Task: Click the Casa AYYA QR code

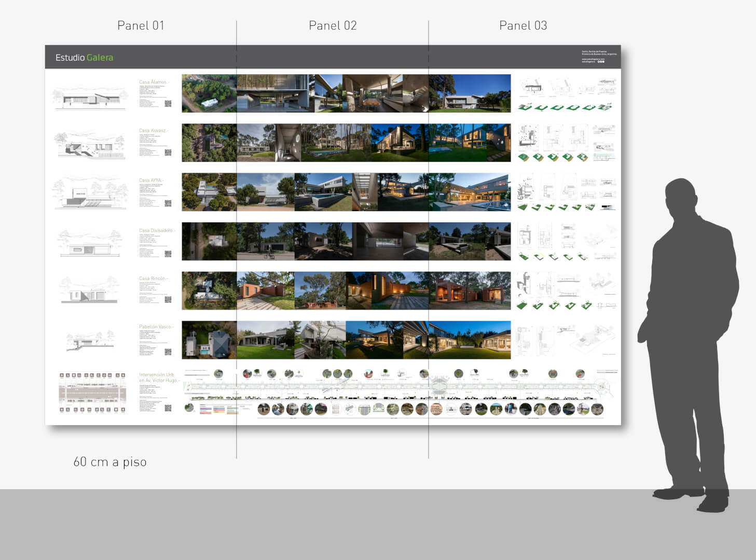Action: [168, 203]
